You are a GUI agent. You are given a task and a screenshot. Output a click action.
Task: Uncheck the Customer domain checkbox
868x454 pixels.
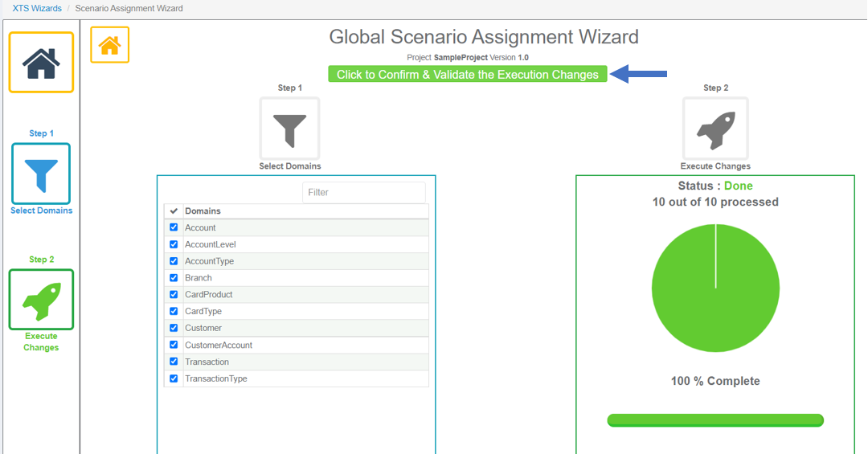click(174, 328)
